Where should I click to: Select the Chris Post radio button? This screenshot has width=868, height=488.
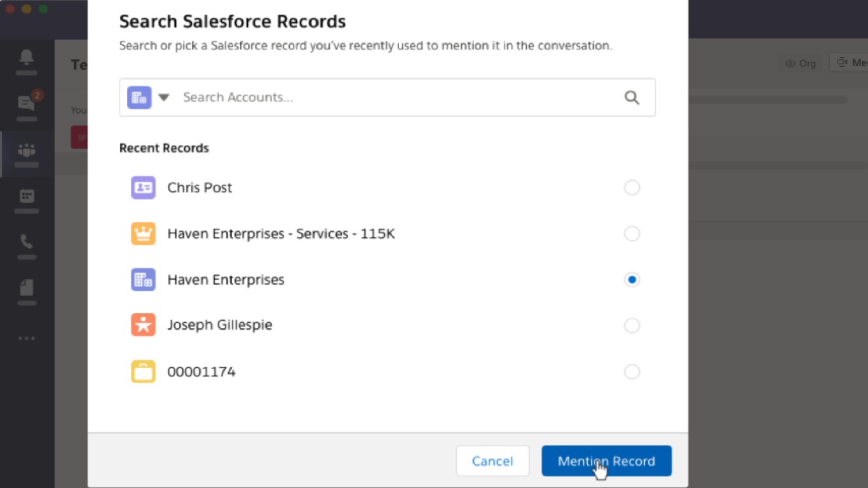632,187
